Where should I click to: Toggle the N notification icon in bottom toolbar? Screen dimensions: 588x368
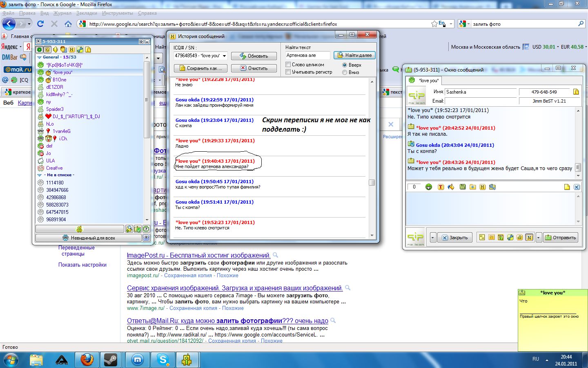point(529,238)
